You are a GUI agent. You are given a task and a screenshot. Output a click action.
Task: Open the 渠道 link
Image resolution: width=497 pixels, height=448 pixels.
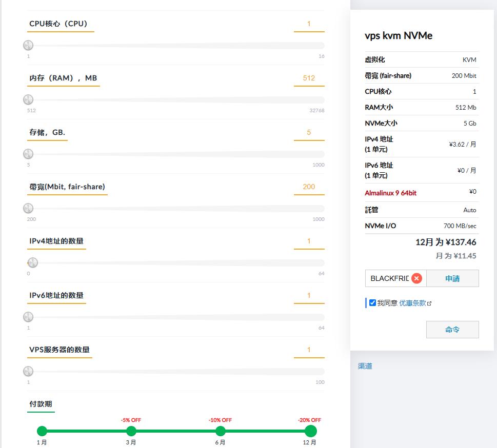pyautogui.click(x=365, y=366)
